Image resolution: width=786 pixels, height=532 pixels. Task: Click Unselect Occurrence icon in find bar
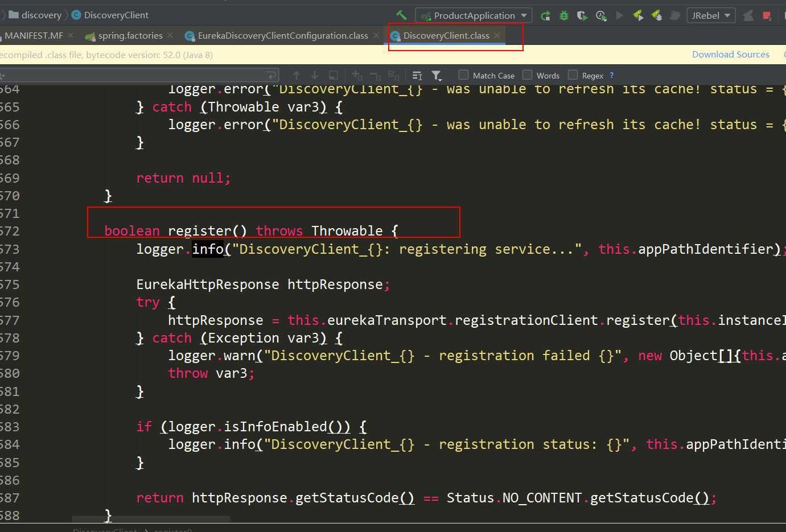coord(375,75)
